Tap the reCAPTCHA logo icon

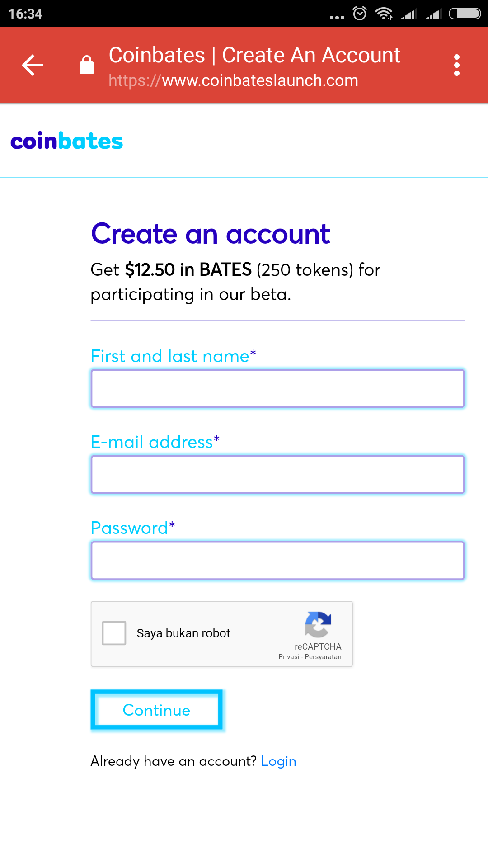point(318,624)
